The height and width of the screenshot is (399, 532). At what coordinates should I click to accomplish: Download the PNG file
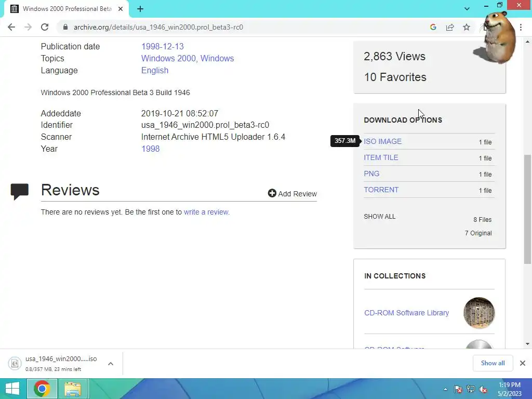[x=371, y=174]
